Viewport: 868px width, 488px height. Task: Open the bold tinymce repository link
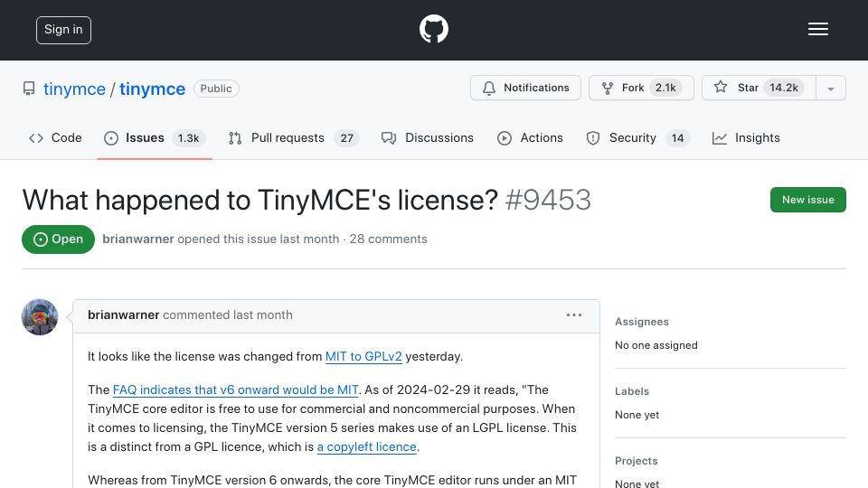tap(152, 89)
